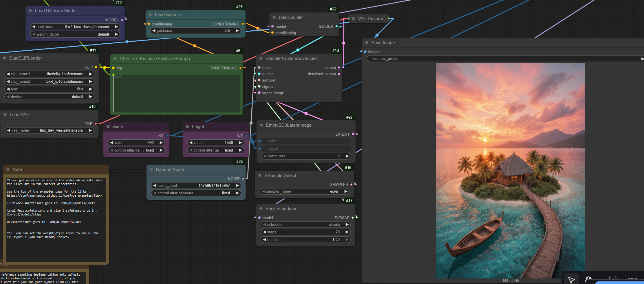This screenshot has height=284, width=644.
Task: Open RandomNoise control after generate dropdown
Action: (196, 193)
